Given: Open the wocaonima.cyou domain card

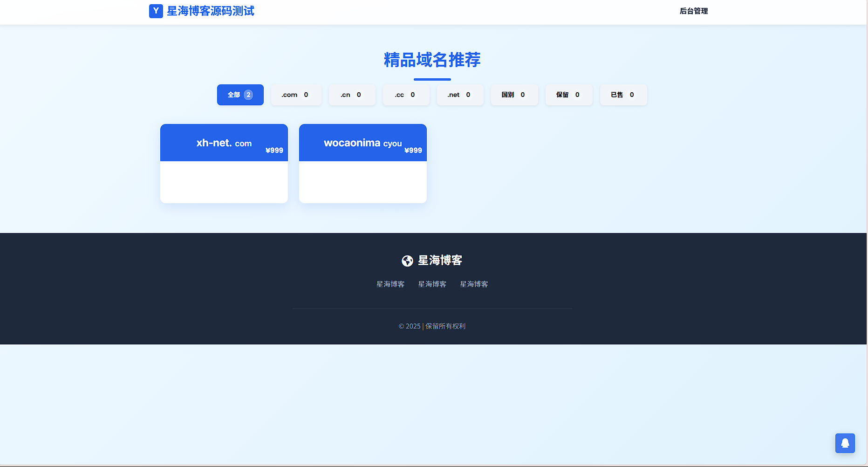Looking at the screenshot, I should pyautogui.click(x=362, y=163).
